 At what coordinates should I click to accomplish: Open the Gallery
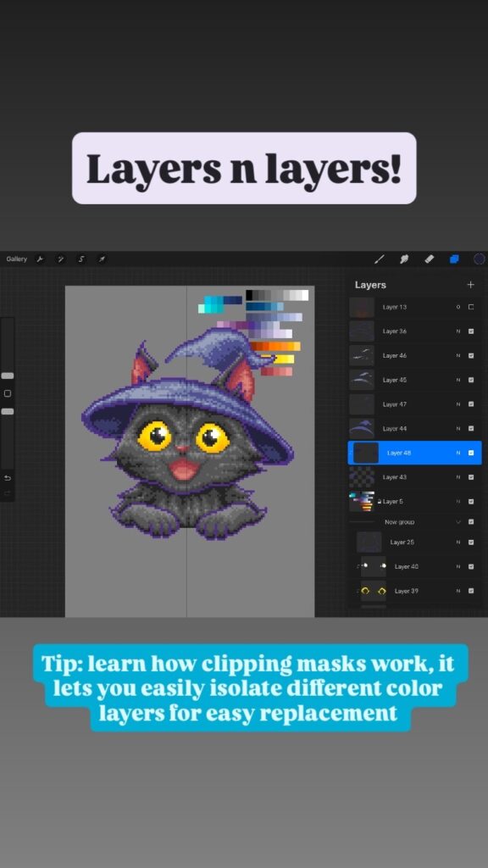click(x=17, y=259)
